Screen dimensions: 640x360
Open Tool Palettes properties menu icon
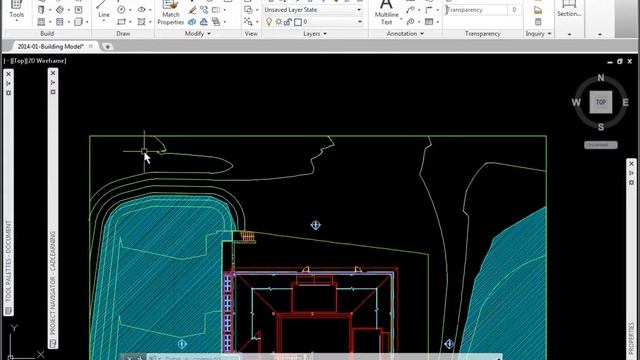[9, 93]
